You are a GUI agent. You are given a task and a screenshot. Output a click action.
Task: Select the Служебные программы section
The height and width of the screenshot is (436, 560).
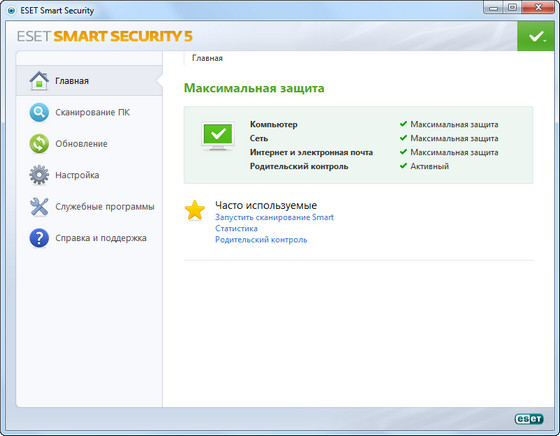[105, 207]
